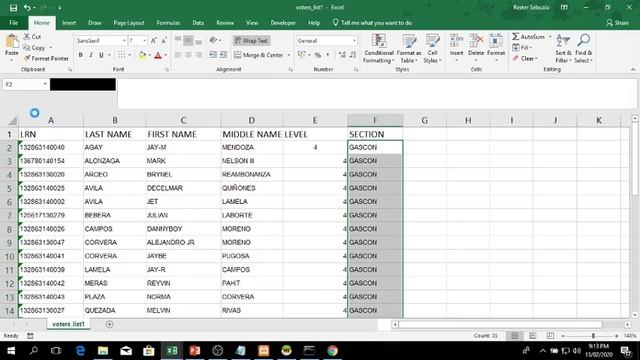Select row 7 header
This screenshot has height=360, width=640.
click(x=9, y=216)
